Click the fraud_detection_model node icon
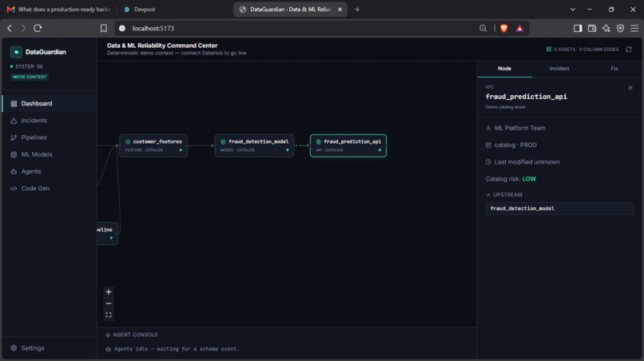The height and width of the screenshot is (361, 644). coord(223,141)
